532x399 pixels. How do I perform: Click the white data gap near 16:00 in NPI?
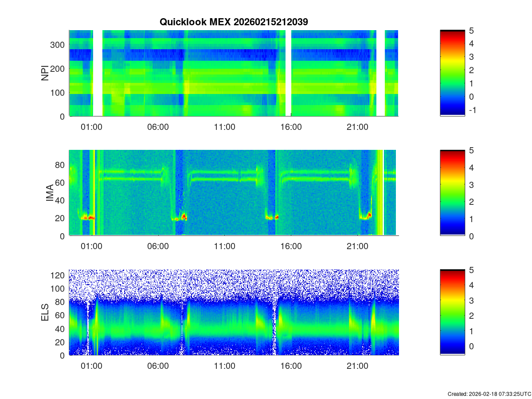288,73
